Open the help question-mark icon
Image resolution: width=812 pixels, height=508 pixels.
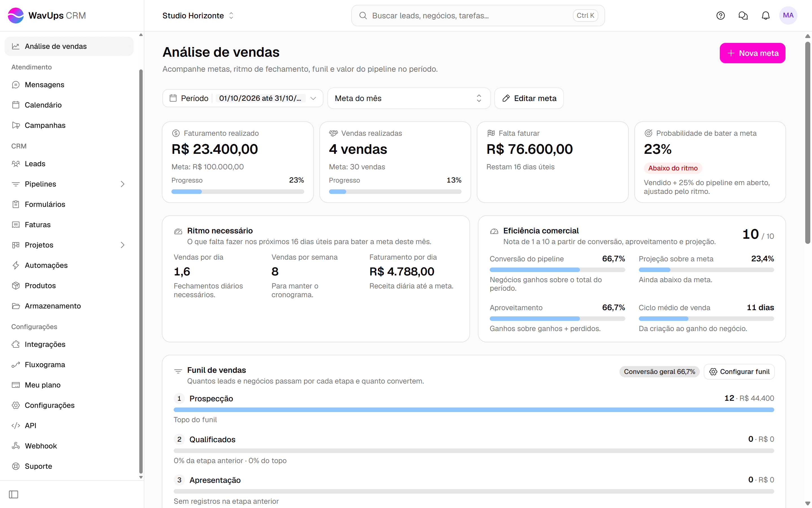(720, 16)
